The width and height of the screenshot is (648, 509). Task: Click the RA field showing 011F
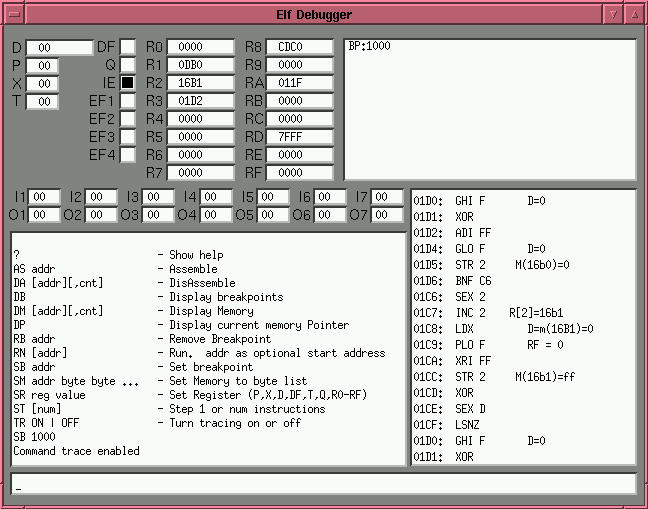[x=298, y=83]
